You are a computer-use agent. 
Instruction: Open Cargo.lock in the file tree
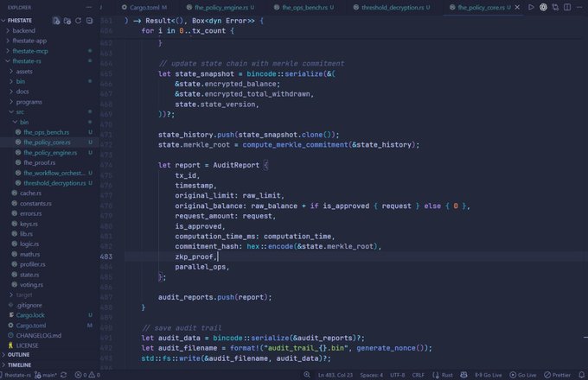point(30,315)
